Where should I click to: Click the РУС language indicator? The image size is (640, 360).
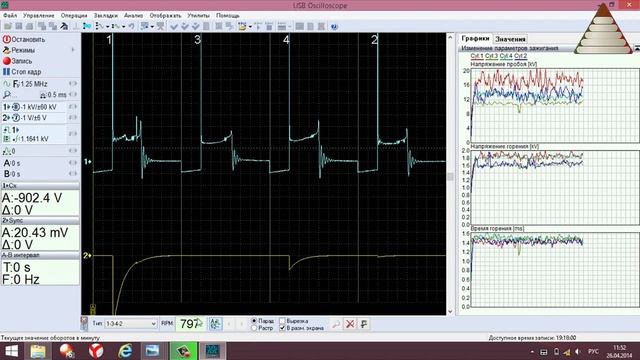coord(593,351)
